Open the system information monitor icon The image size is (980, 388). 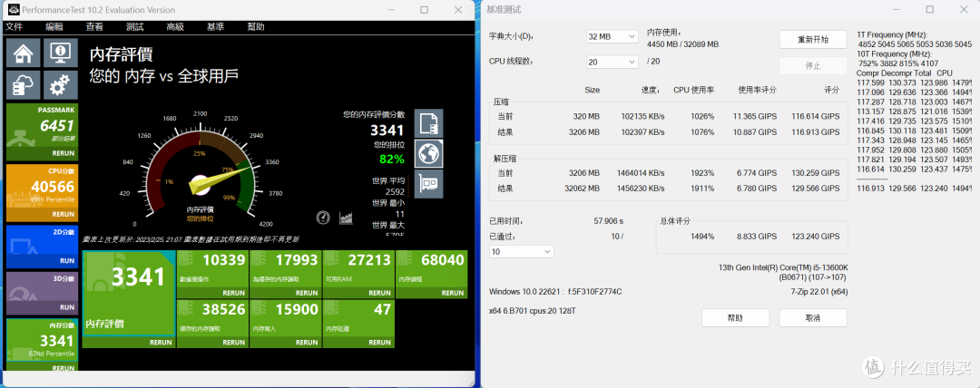tap(61, 53)
